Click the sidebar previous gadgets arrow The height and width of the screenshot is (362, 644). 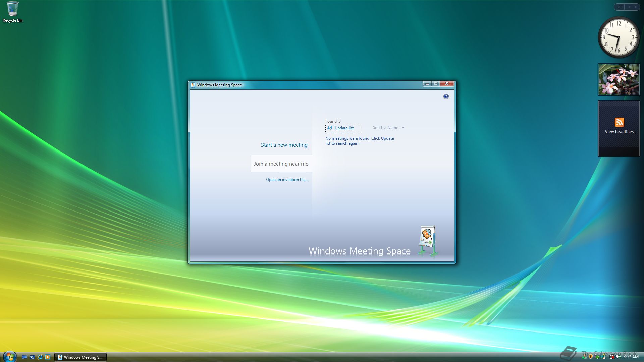coord(629,7)
